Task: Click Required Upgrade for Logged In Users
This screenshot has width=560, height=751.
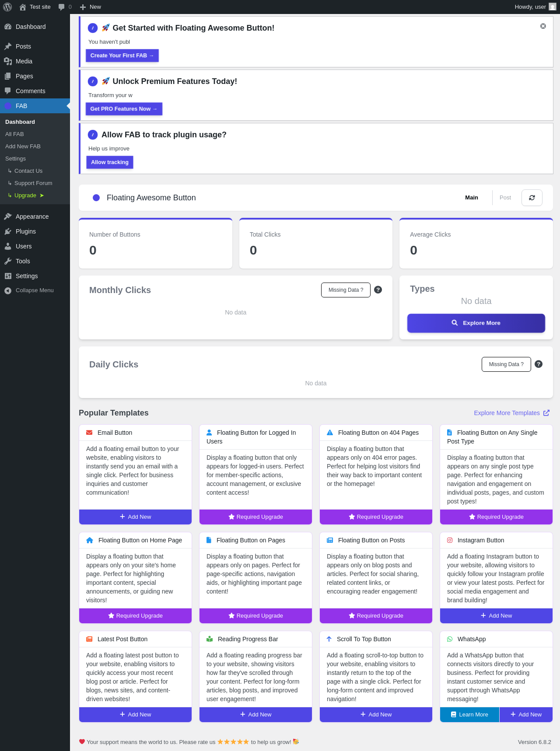Action: (255, 517)
